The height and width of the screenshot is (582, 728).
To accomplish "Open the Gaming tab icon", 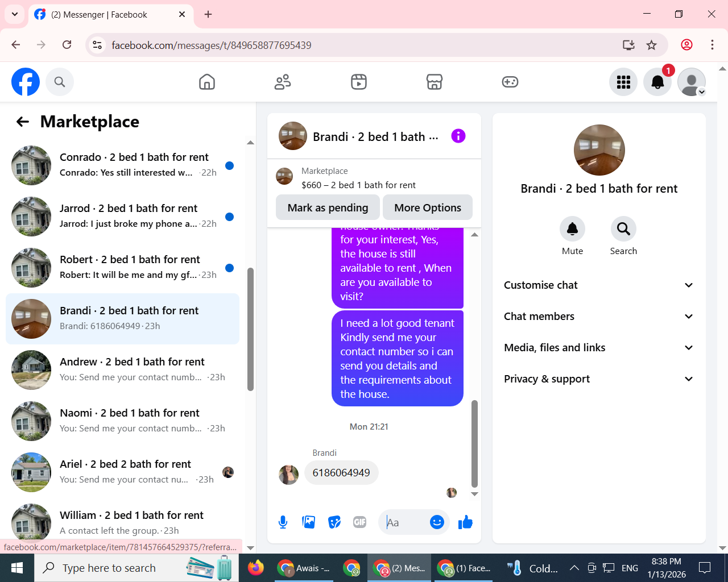I will pos(510,82).
